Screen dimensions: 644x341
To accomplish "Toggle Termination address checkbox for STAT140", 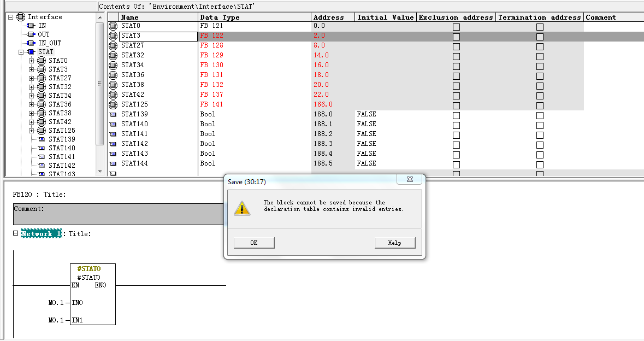I will [x=540, y=125].
